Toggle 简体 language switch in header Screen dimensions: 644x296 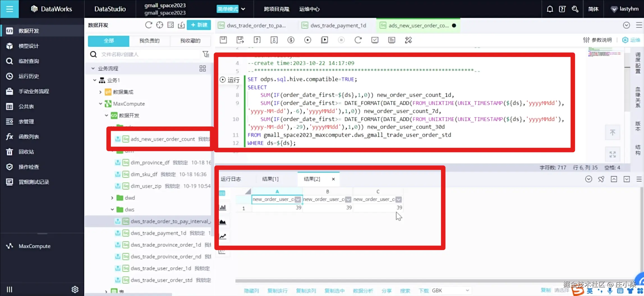pos(593,9)
